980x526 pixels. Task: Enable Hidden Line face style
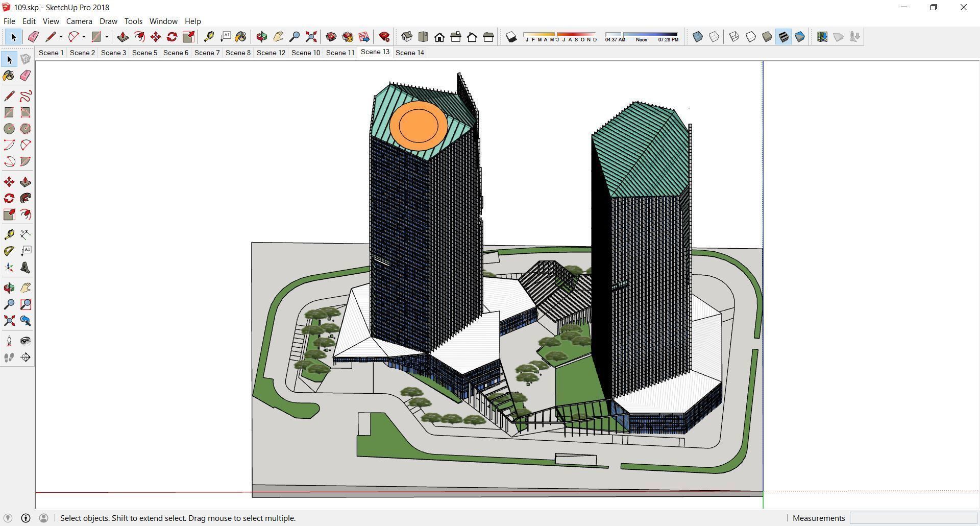pos(751,37)
